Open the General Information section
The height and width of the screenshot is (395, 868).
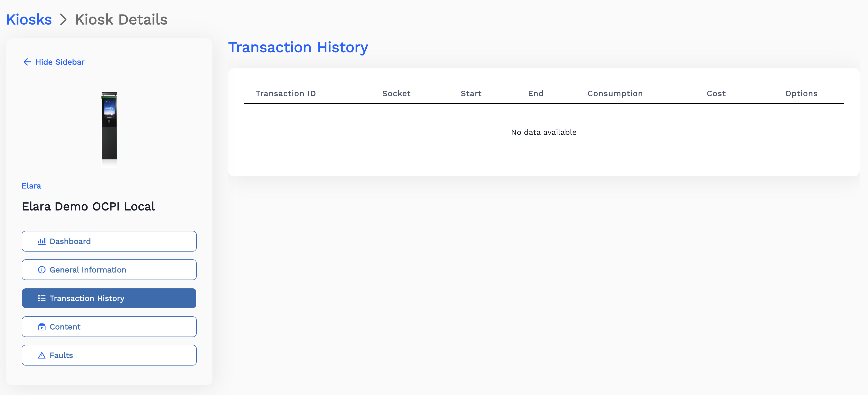(x=109, y=270)
